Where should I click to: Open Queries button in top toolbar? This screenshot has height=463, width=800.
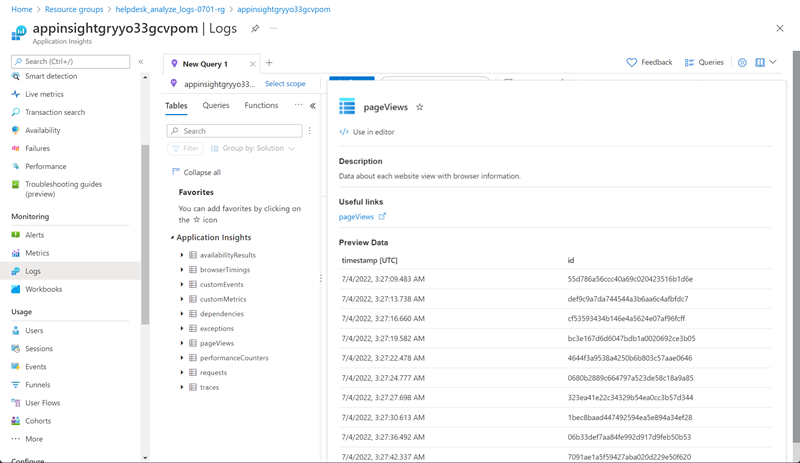pyautogui.click(x=704, y=62)
